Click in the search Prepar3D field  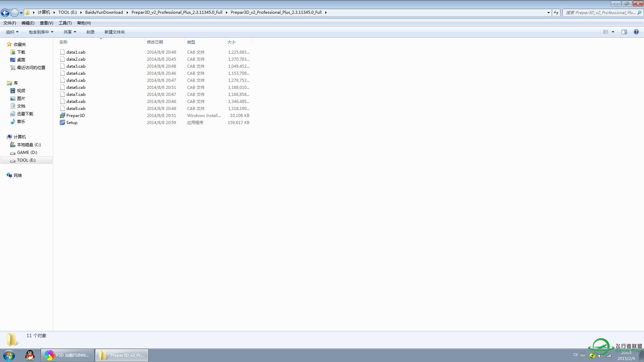(x=600, y=12)
